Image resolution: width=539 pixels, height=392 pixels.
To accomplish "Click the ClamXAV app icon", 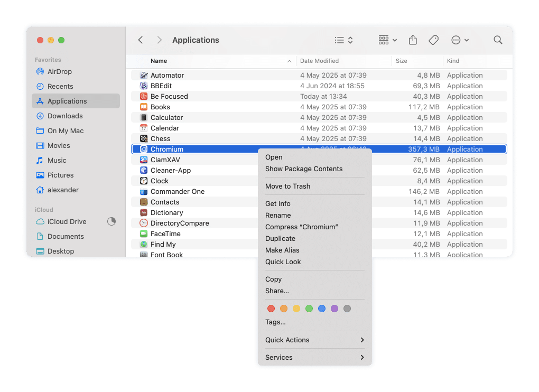I will click(144, 160).
